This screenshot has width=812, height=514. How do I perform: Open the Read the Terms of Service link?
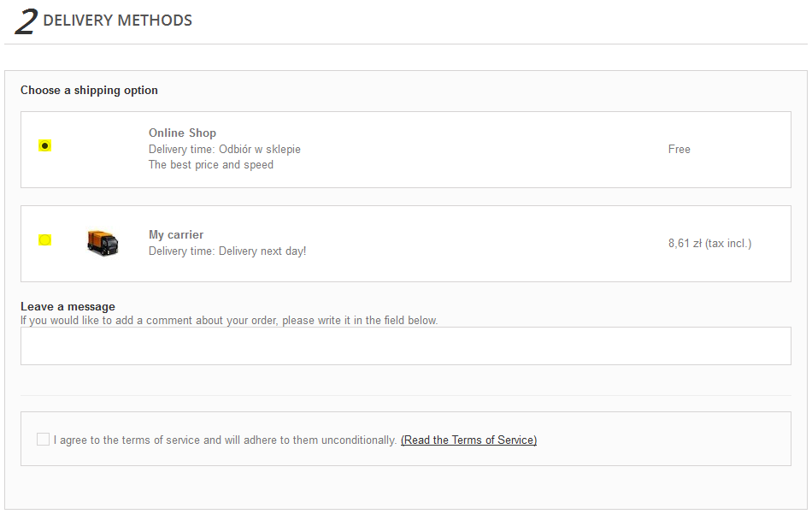[x=468, y=440]
